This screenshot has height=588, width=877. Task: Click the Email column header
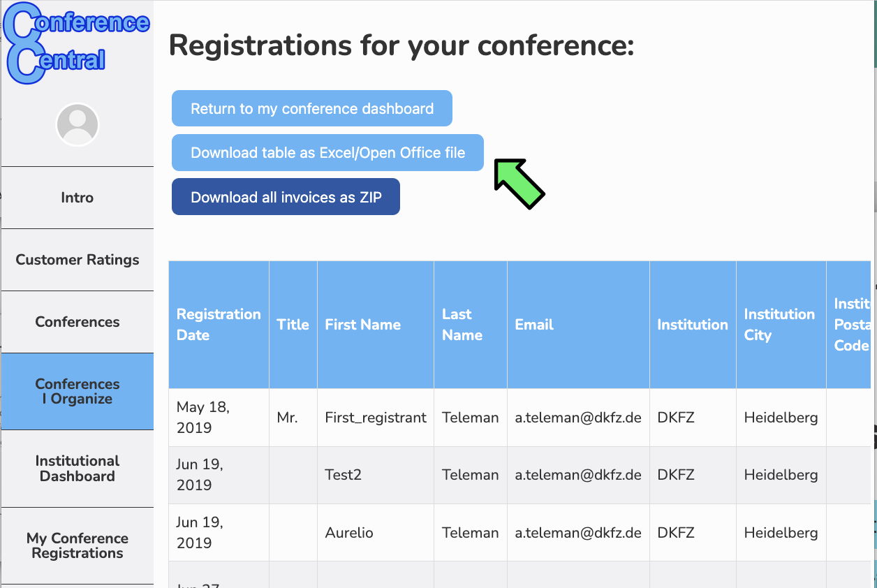tap(578, 325)
